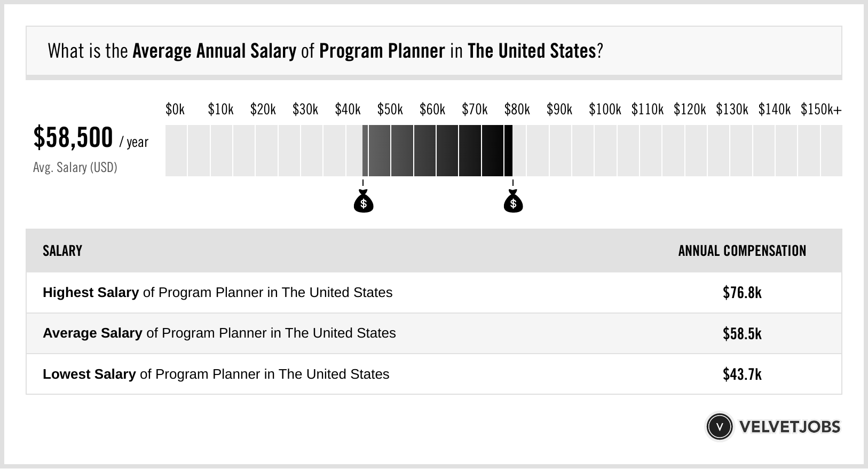Click the VELVETJOBS brand text
Image resolution: width=868 pixels, height=469 pixels.
[790, 427]
